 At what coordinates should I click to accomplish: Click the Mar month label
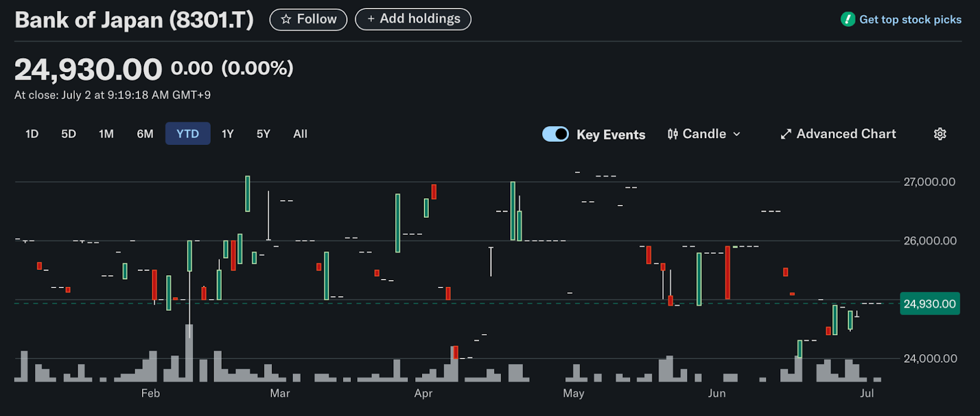tap(280, 393)
